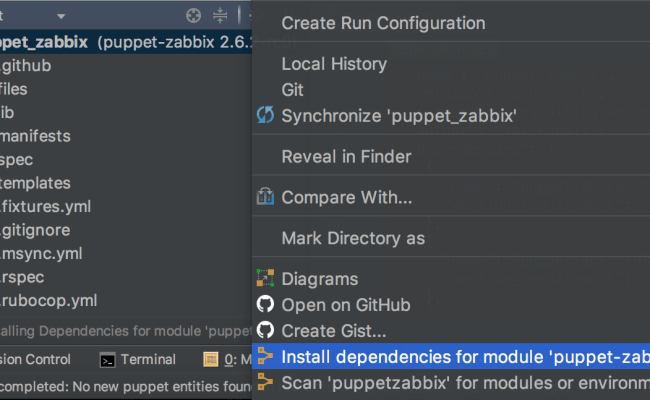Click the Messages tool window icon

pos(211,360)
